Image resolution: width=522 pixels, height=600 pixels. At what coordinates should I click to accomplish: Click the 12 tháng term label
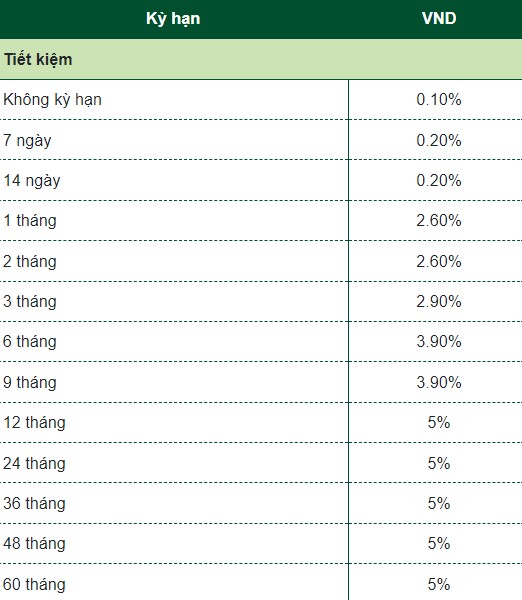pos(34,423)
